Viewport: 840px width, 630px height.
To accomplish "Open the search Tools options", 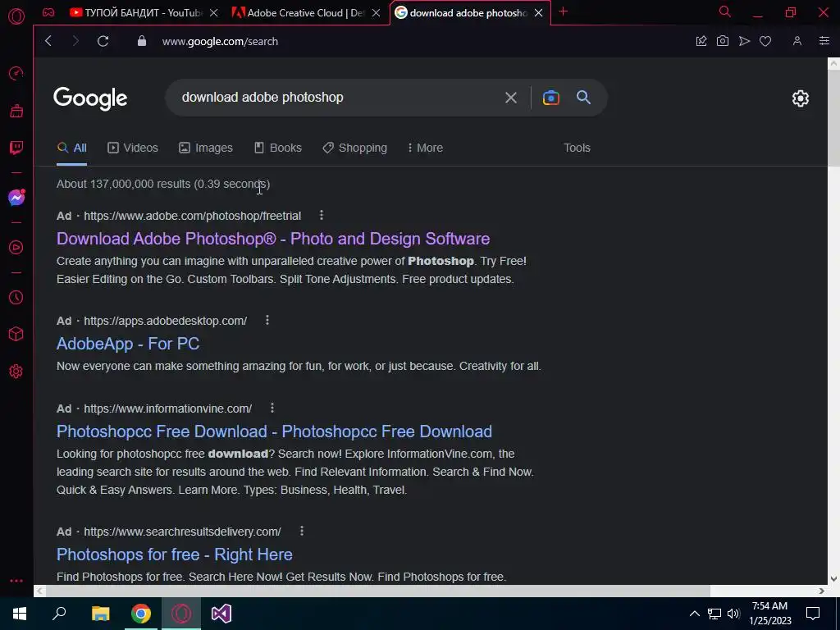I will (577, 148).
